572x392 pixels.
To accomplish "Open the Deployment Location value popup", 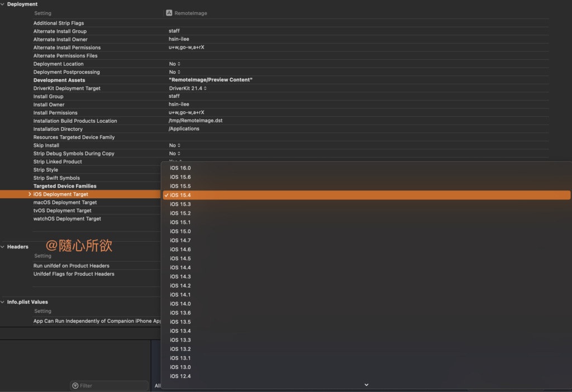I will [x=175, y=64].
